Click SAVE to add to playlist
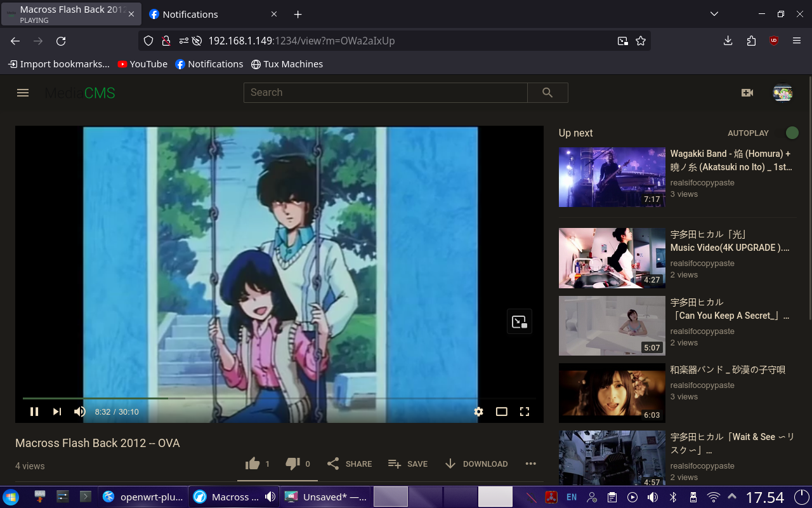The width and height of the screenshot is (812, 508). coord(408,464)
